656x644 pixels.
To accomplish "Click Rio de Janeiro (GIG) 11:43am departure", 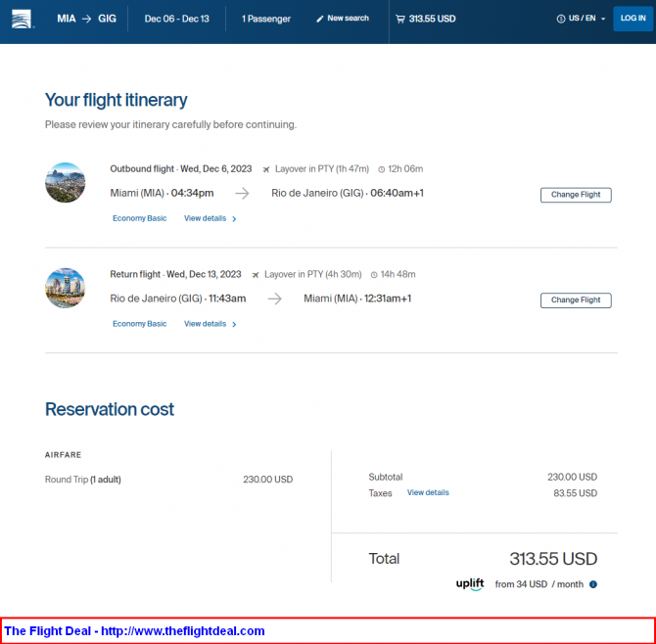I will point(178,299).
